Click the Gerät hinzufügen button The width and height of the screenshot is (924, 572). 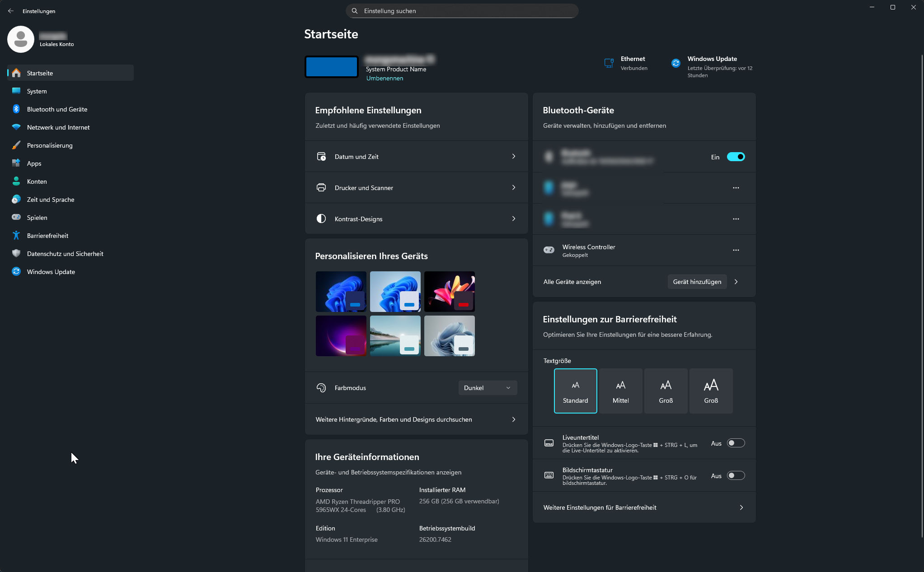tap(697, 281)
